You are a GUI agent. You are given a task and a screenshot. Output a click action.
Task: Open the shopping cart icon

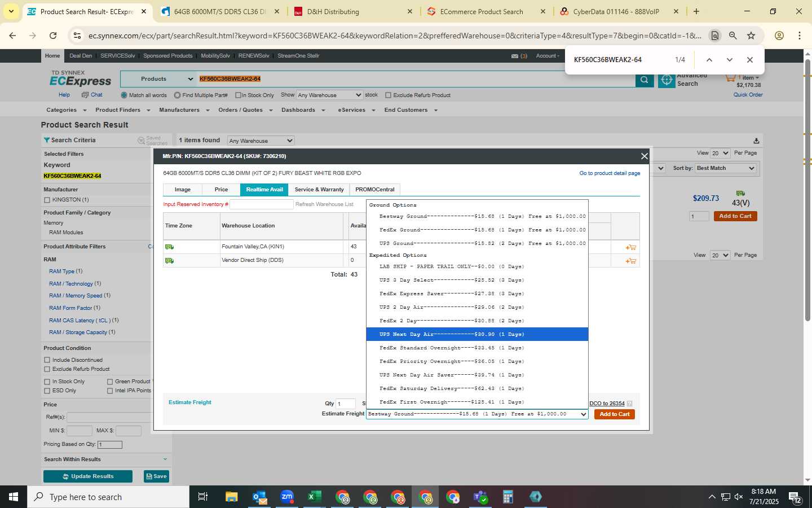click(730, 77)
